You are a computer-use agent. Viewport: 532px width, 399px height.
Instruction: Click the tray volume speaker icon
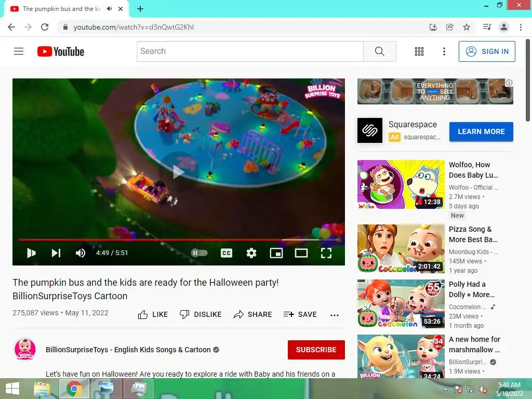click(483, 389)
